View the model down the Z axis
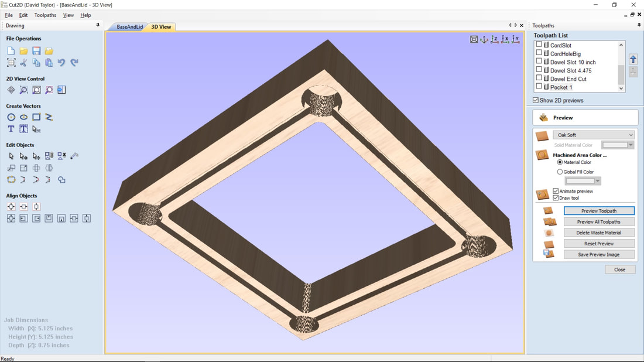 [495, 39]
